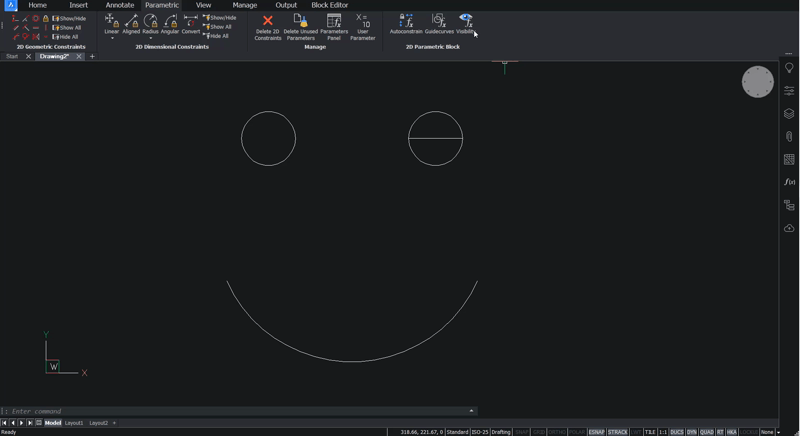Click Delete 2D Constraints red X
This screenshot has width=800, height=436.
pyautogui.click(x=267, y=20)
